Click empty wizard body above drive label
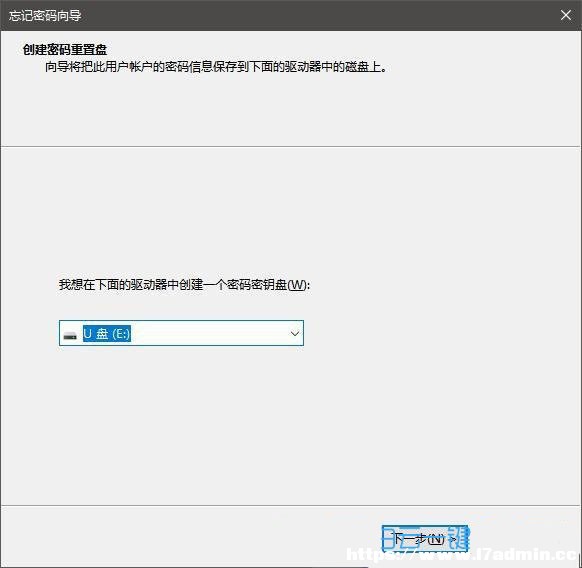Screen dimensions: 582x568 pyautogui.click(x=290, y=212)
